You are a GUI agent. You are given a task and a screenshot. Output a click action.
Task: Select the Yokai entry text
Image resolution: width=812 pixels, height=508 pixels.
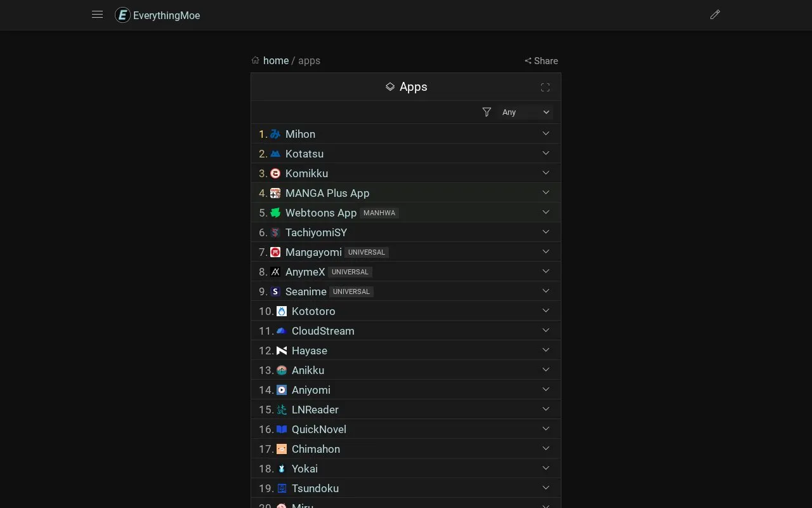(x=304, y=469)
